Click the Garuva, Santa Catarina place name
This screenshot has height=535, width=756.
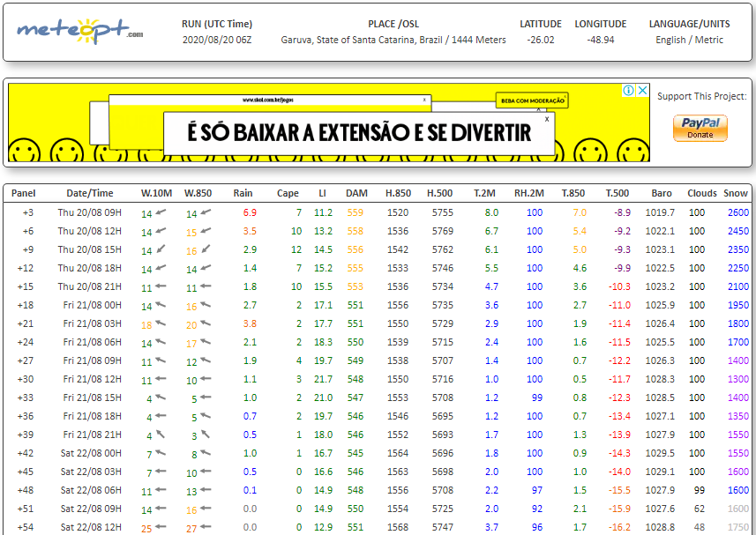(x=393, y=40)
